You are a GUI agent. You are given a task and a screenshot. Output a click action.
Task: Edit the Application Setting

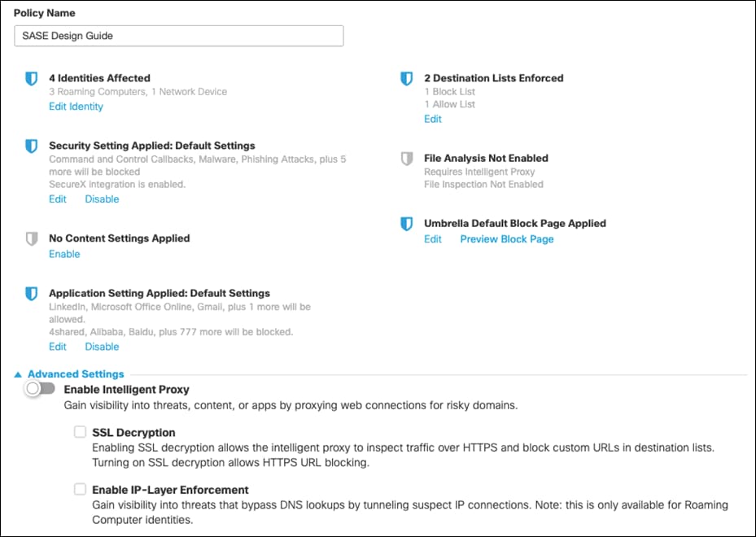tap(58, 347)
